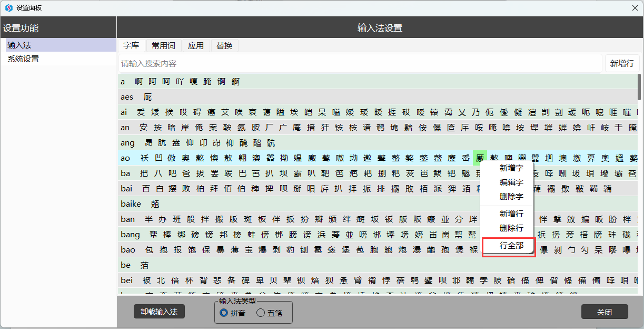Screen dimensions: 644x329
Task: Click the 关闭 button at bottom right
Action: point(604,312)
